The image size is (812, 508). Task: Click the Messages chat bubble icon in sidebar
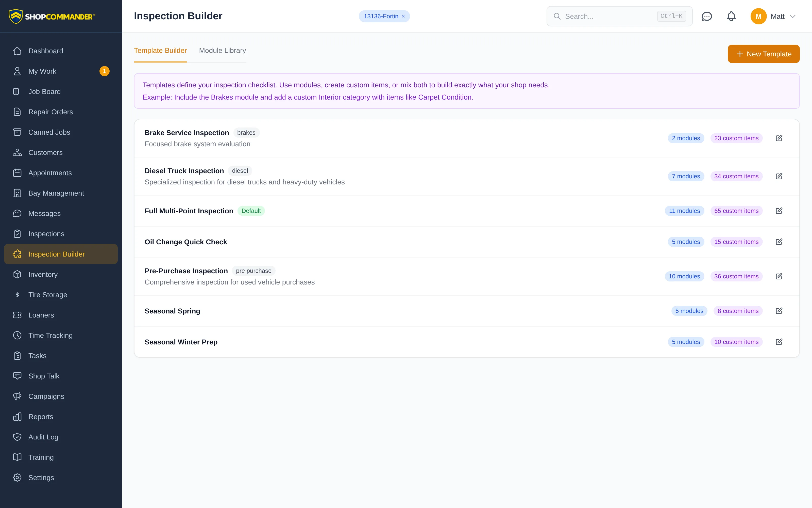coord(17,213)
